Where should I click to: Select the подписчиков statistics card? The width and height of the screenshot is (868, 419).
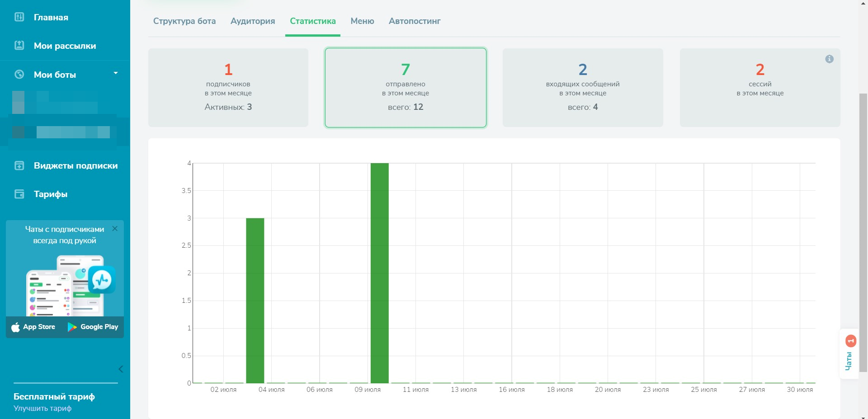click(x=228, y=88)
